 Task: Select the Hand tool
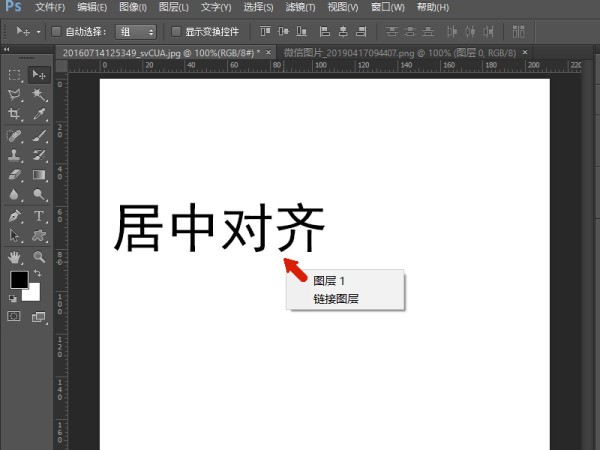pyautogui.click(x=15, y=256)
